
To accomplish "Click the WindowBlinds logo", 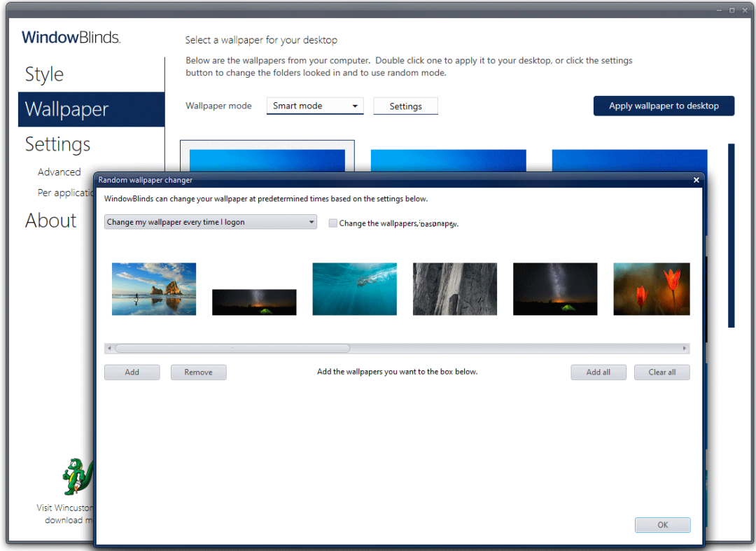I will click(x=71, y=37).
